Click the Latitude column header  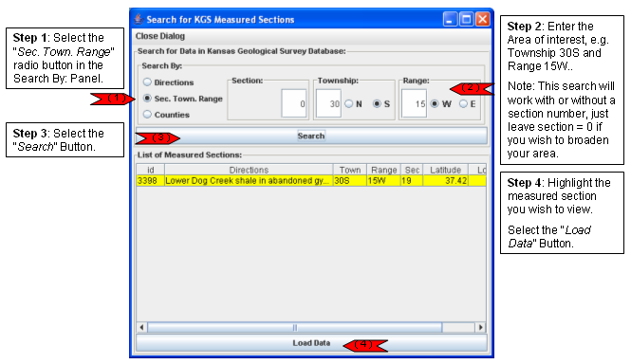445,170
